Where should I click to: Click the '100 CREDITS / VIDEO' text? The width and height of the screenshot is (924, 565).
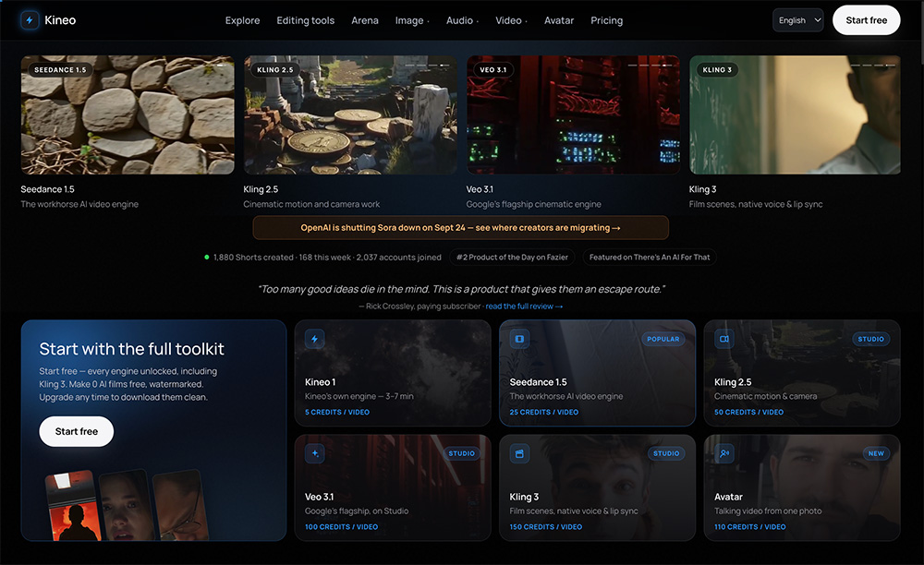[341, 527]
